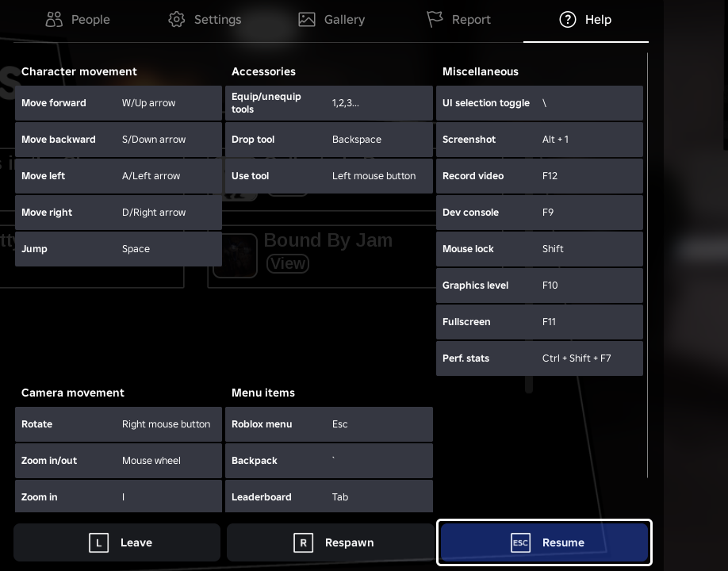728x571 pixels.
Task: Click the 'Perf. stats' label
Action: coord(466,358)
